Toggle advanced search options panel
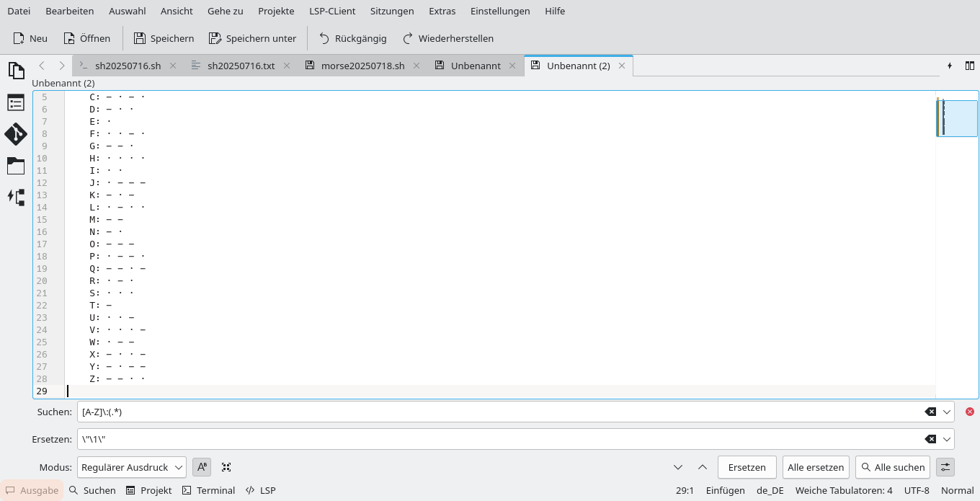Screen dimensions: 980x501 pos(945,467)
